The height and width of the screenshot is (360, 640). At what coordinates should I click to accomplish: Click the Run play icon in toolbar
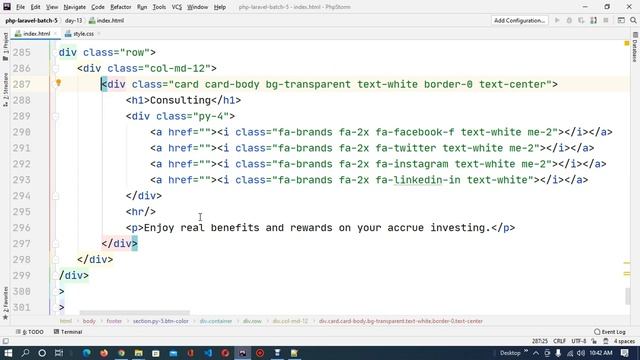click(557, 20)
